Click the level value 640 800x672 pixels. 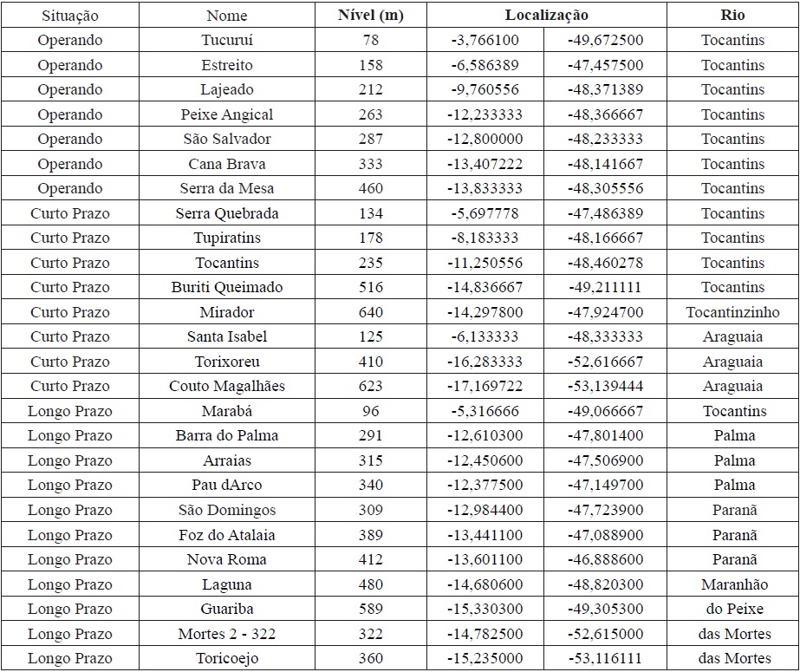click(370, 312)
